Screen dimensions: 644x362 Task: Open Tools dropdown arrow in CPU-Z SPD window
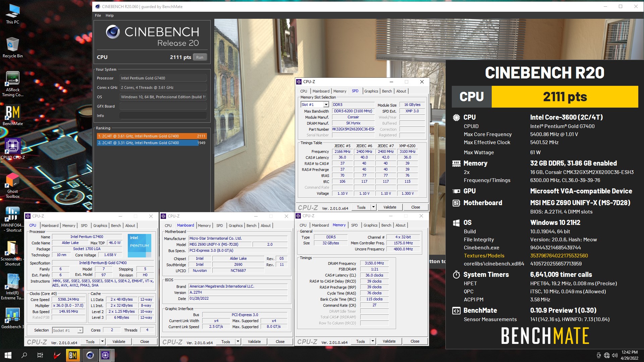pos(373,207)
